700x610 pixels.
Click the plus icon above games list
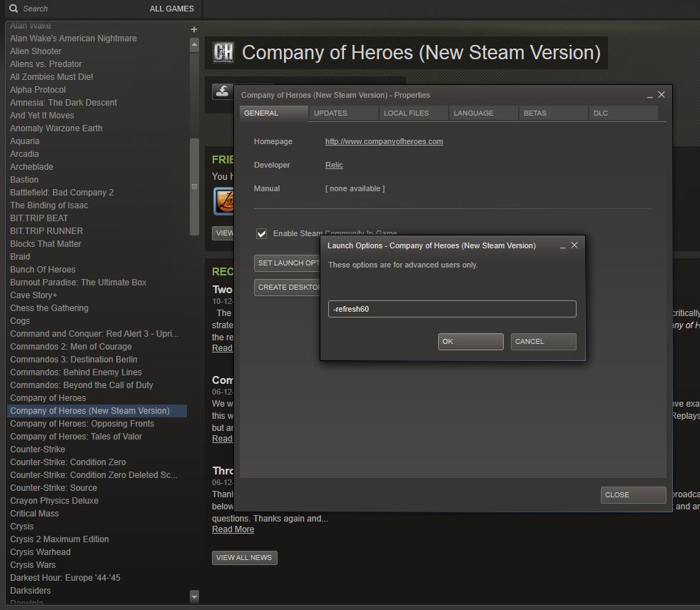194,29
